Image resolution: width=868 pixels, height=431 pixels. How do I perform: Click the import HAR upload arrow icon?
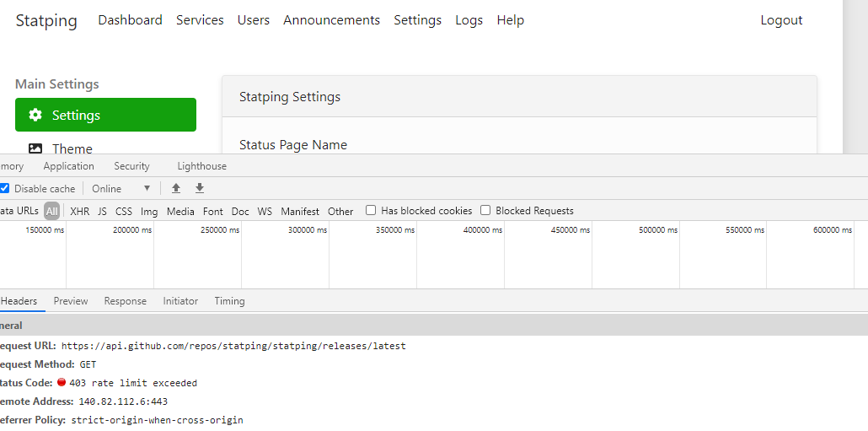176,188
